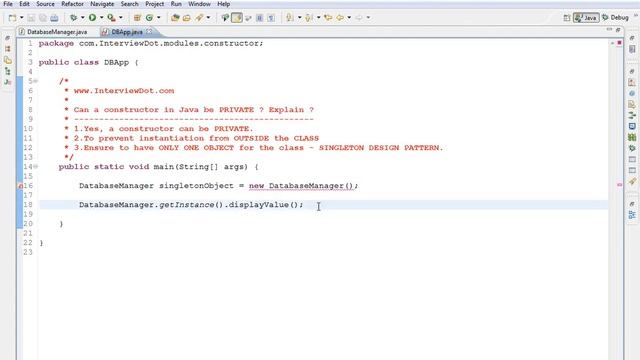
Task: Open the Search dropdown arrow
Action: tap(208, 18)
